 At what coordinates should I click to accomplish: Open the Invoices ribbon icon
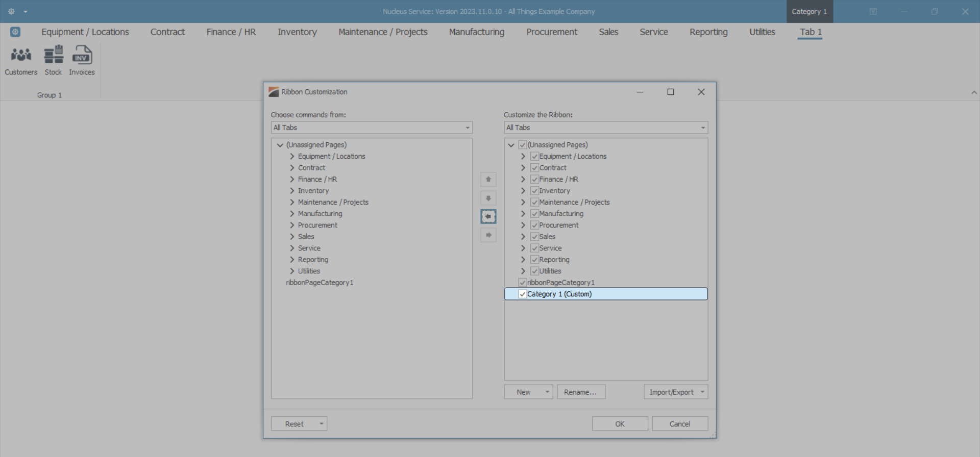pyautogui.click(x=82, y=61)
